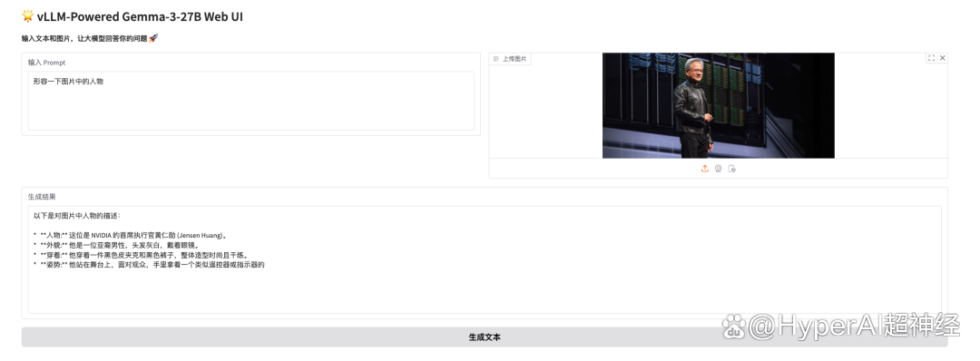Click the 生成文本 generate button
This screenshot has width=980, height=361.
(485, 337)
